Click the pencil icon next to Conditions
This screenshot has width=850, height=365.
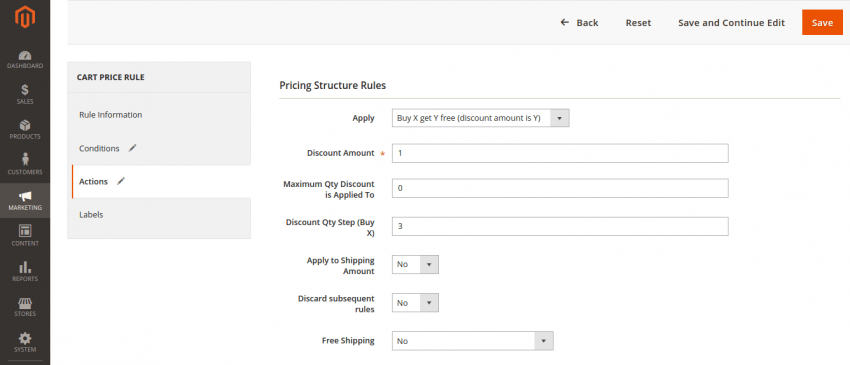[132, 148]
